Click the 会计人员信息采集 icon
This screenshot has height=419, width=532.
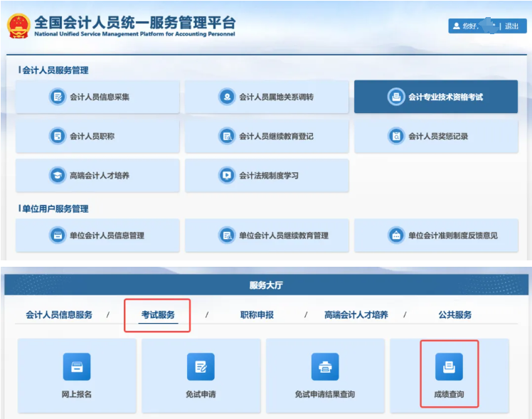[58, 97]
